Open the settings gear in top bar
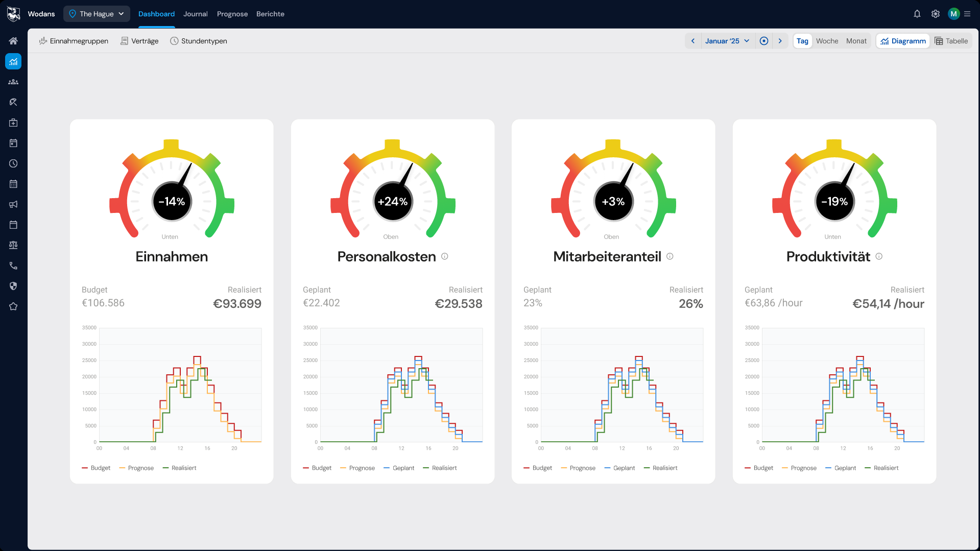The height and width of the screenshot is (551, 980). 936,14
